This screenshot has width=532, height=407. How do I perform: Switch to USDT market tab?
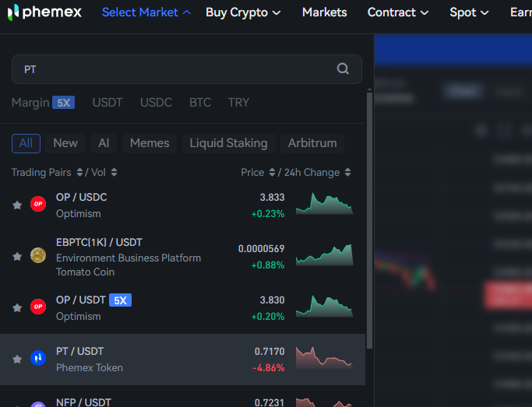click(107, 103)
